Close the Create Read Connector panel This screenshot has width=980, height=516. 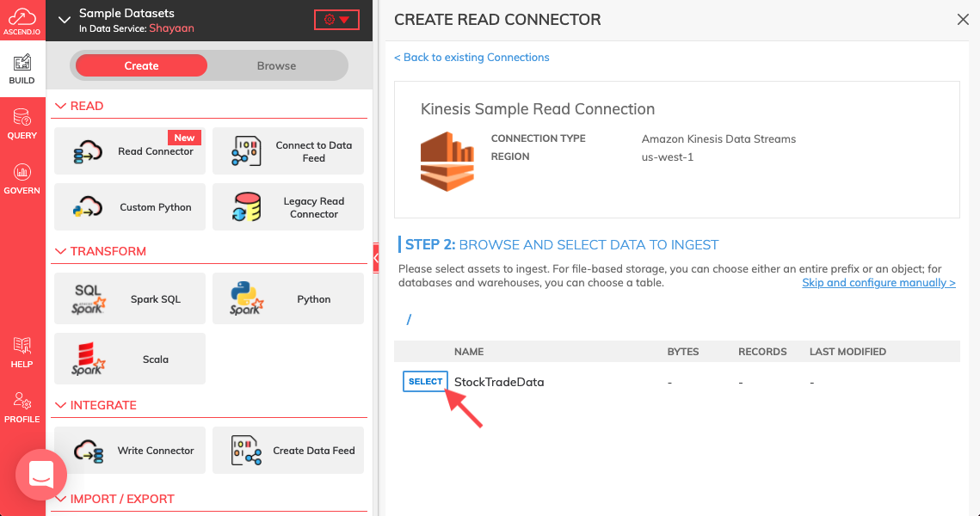pyautogui.click(x=963, y=20)
